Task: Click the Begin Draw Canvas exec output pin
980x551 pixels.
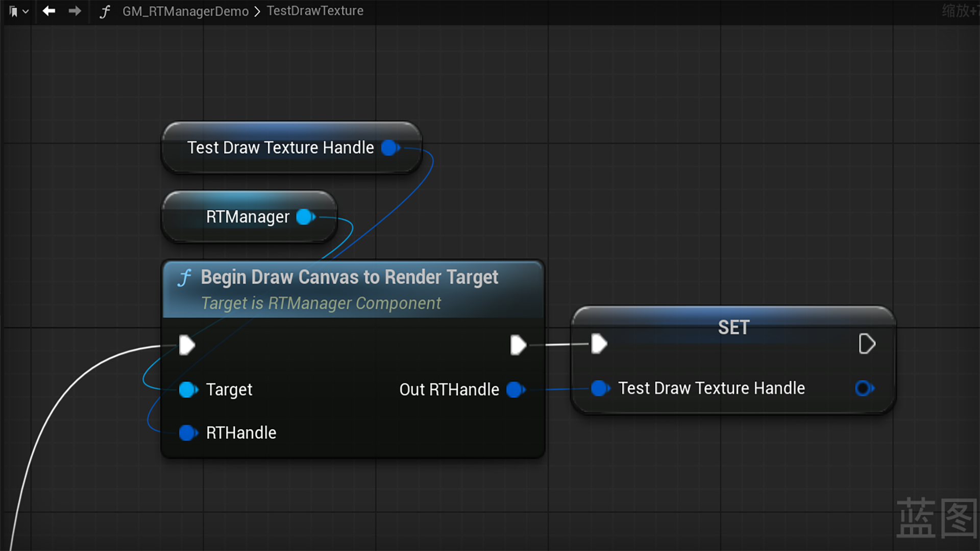Action: point(518,345)
